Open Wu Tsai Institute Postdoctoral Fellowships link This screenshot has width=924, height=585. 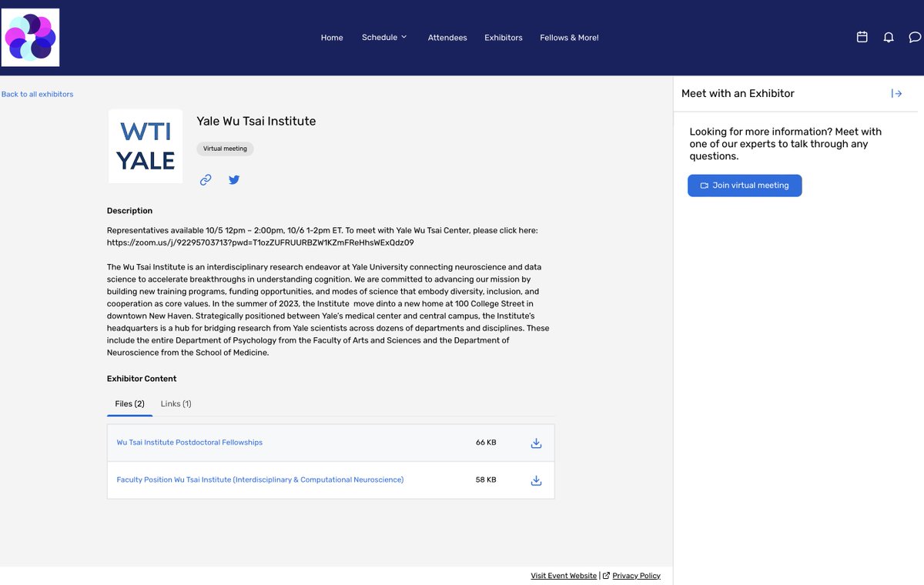point(189,443)
